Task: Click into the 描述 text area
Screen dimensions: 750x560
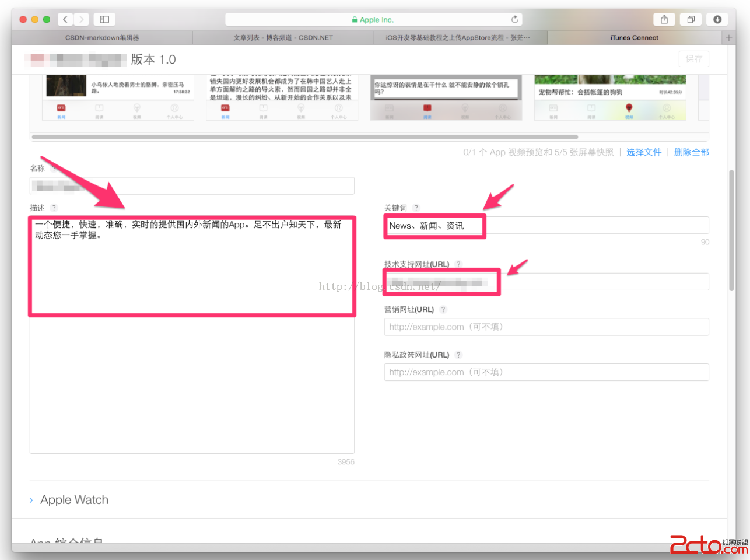Action: [x=192, y=335]
